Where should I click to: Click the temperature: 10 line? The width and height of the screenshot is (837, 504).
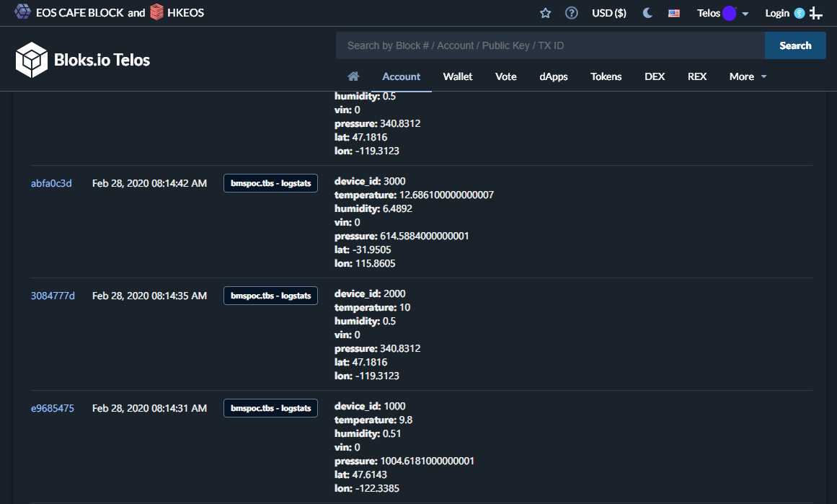pos(372,308)
